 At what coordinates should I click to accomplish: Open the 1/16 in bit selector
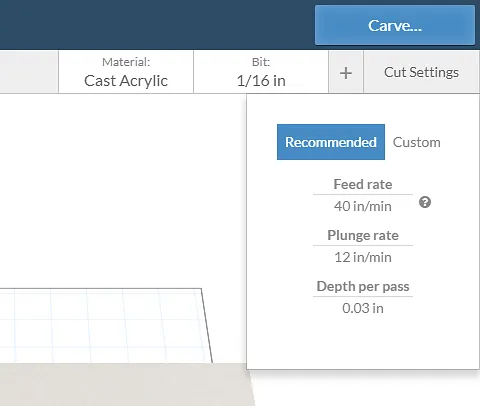click(261, 72)
